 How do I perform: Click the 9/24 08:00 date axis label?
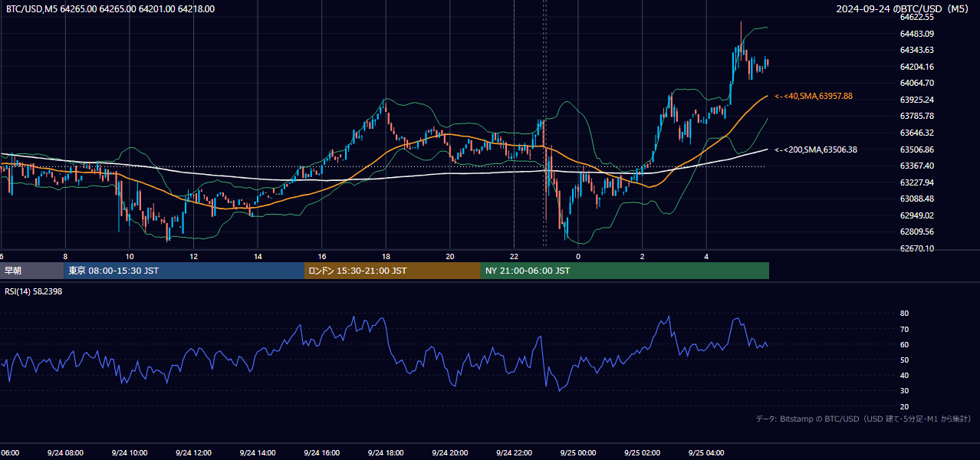(65, 453)
